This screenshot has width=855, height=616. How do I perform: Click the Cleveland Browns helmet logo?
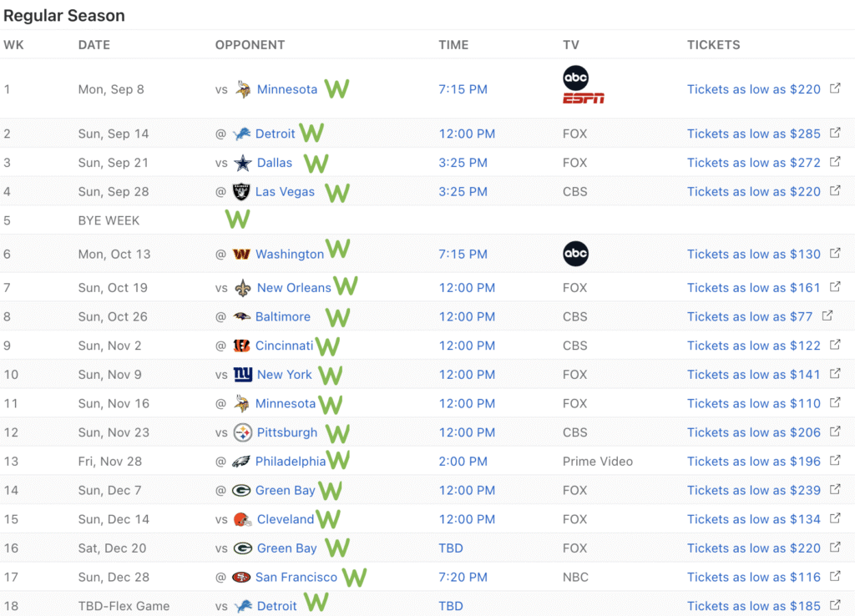coord(243,519)
